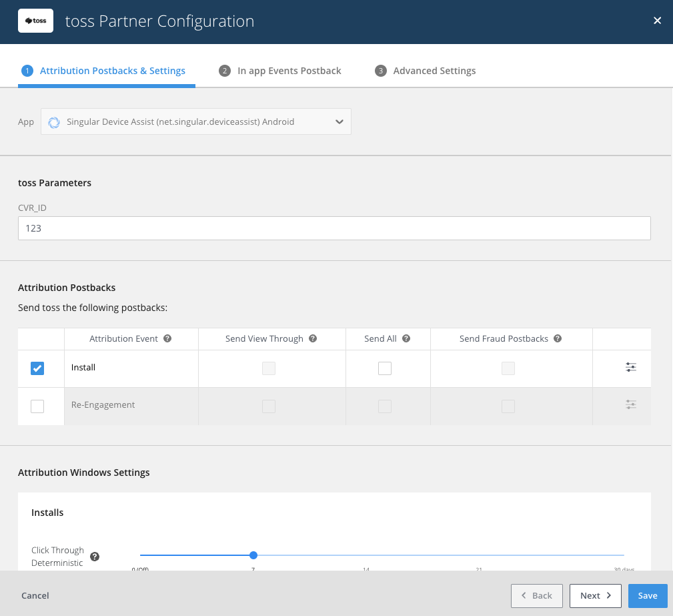The image size is (673, 616).
Task: Toggle Send All for Install row
Action: (385, 368)
